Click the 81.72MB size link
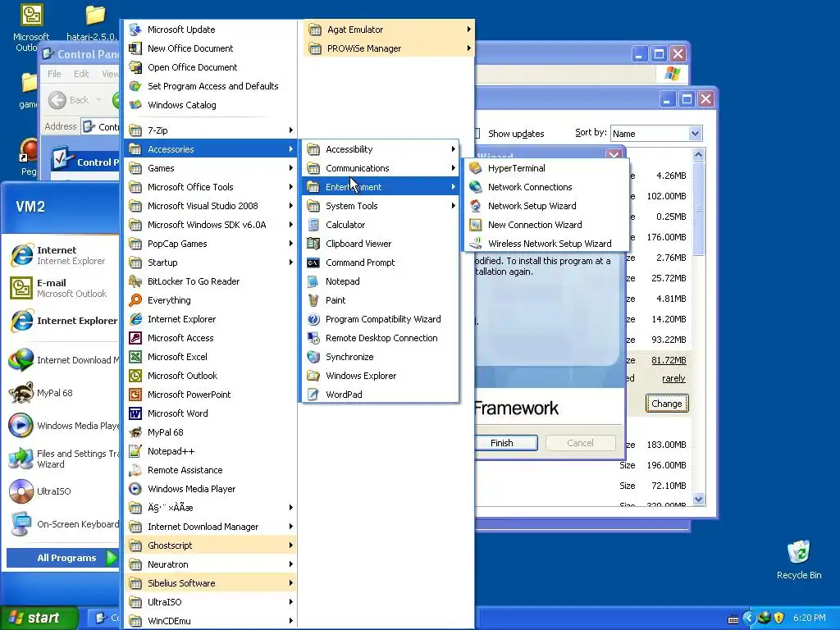This screenshot has height=630, width=840. [669, 361]
